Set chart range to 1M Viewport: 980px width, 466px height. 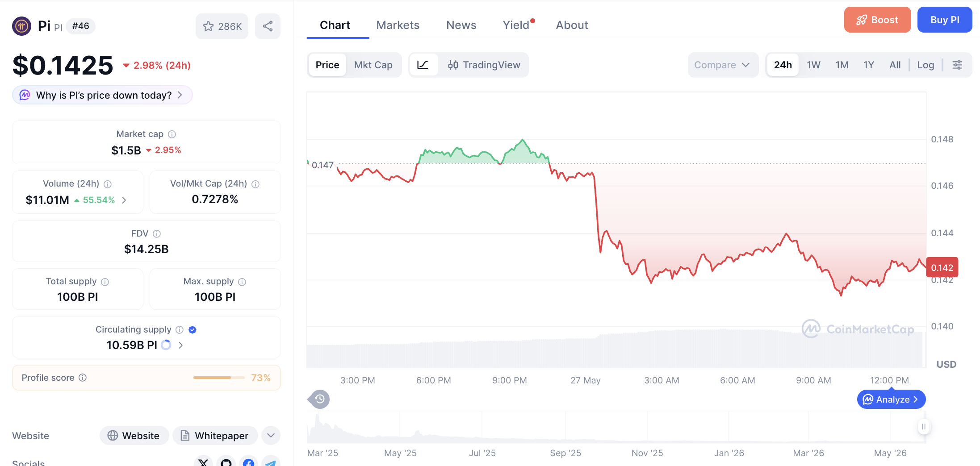click(842, 65)
